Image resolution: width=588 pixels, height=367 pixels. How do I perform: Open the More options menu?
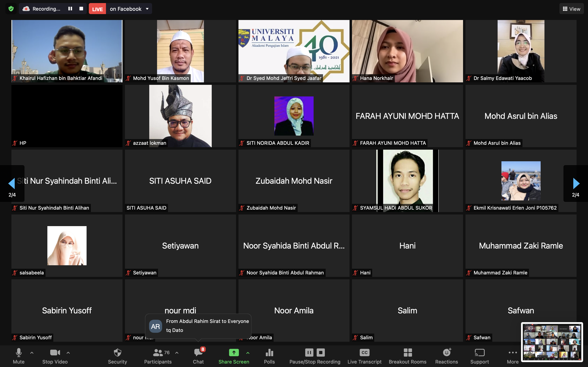click(513, 356)
